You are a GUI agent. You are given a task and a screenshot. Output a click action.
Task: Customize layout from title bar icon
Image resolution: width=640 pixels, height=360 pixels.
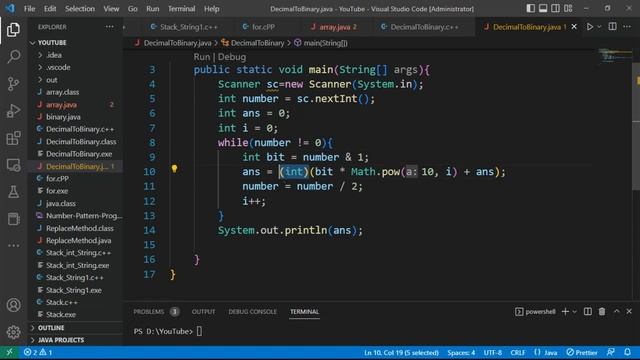tap(568, 8)
